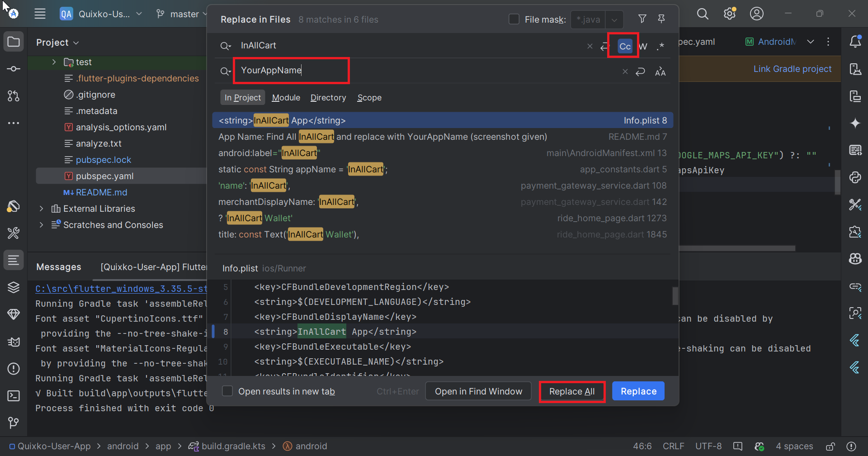Open the Project tool window folder icon

point(14,42)
